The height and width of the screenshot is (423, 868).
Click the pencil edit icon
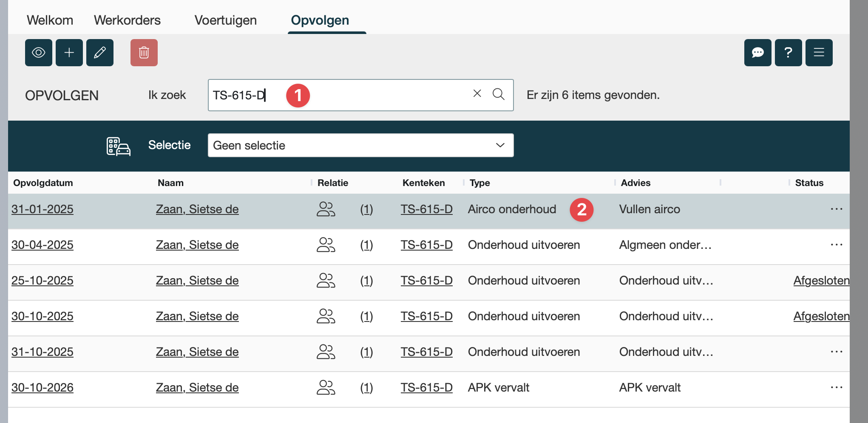99,53
